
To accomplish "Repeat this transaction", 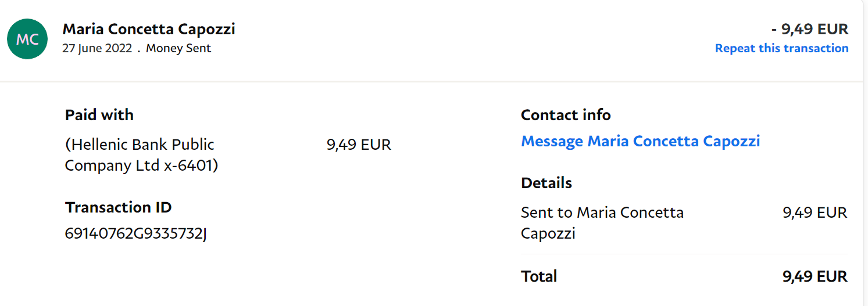I will pyautogui.click(x=781, y=48).
